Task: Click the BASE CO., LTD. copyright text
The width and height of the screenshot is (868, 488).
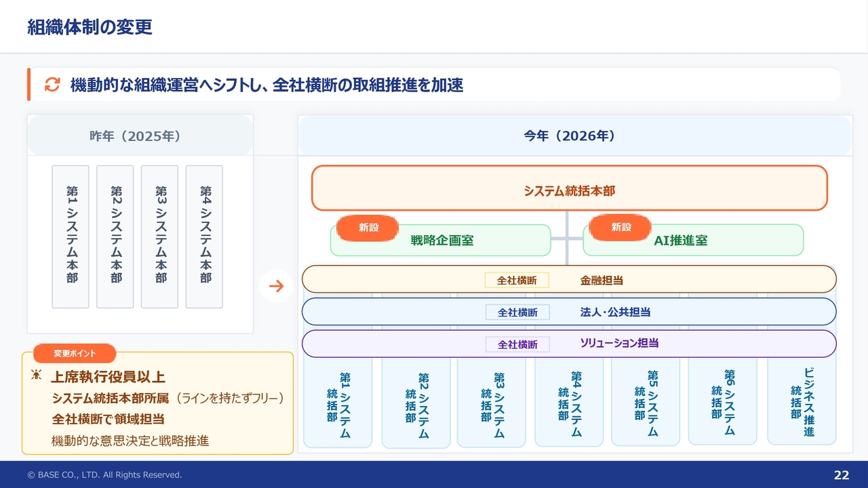Action: click(x=104, y=475)
